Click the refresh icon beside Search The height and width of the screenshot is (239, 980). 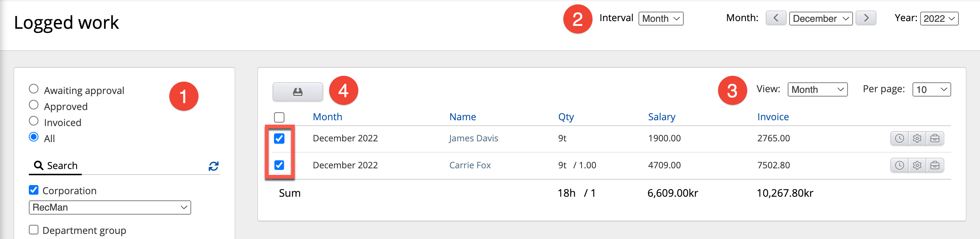(x=213, y=166)
